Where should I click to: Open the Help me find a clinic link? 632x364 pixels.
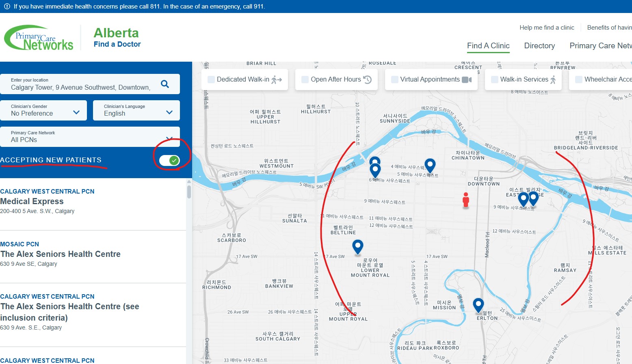(547, 28)
